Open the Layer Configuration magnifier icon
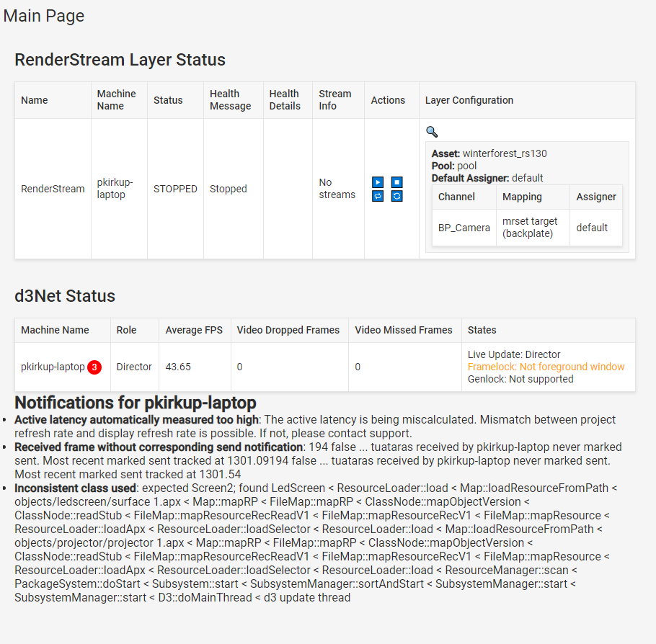 (x=431, y=132)
